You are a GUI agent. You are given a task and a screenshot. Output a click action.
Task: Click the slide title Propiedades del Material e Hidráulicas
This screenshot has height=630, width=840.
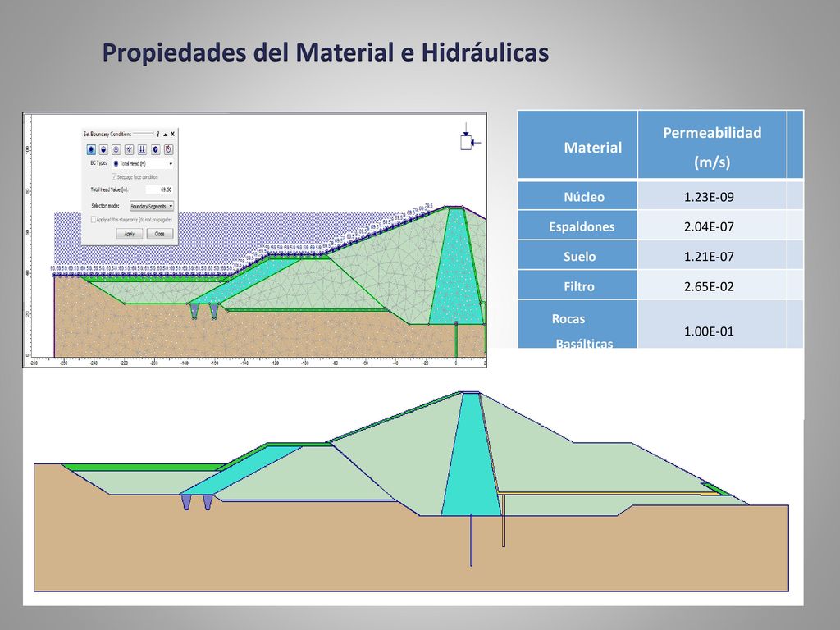pyautogui.click(x=326, y=53)
